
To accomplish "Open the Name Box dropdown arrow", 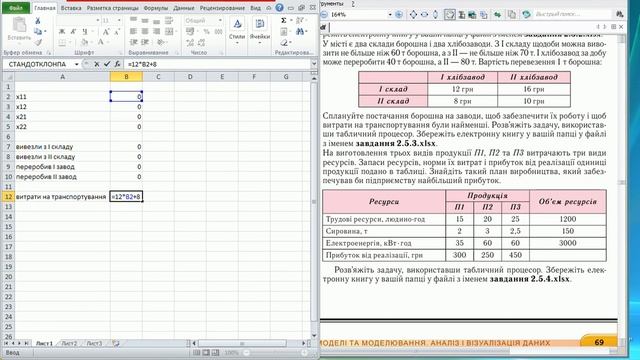I will 76,64.
